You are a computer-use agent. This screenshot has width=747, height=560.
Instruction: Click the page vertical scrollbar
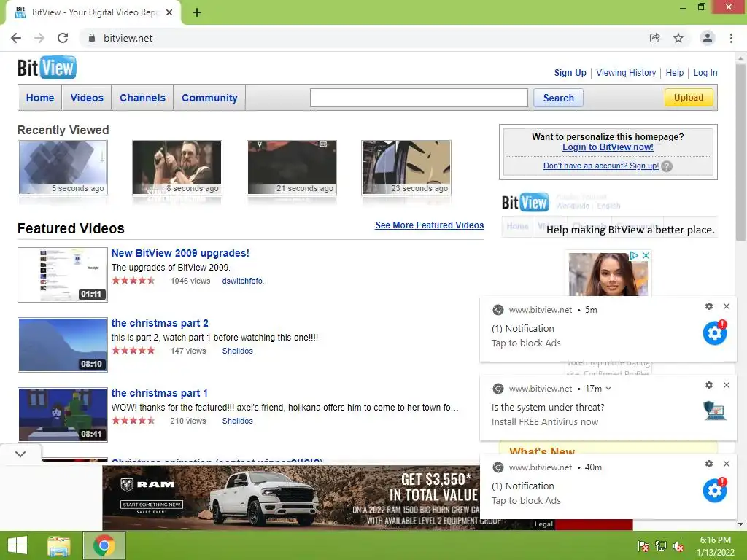pos(741,152)
